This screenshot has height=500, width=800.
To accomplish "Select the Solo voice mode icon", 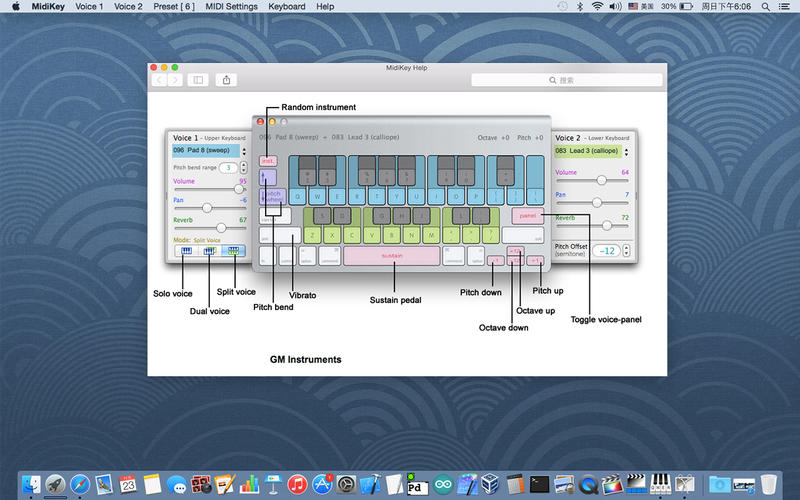I will (187, 251).
